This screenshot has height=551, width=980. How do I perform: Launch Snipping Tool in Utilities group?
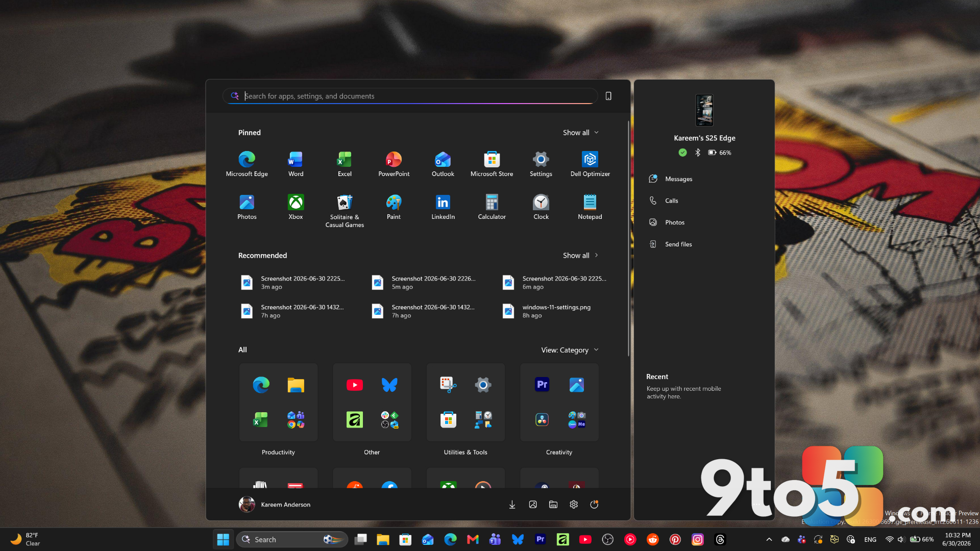coord(448,385)
